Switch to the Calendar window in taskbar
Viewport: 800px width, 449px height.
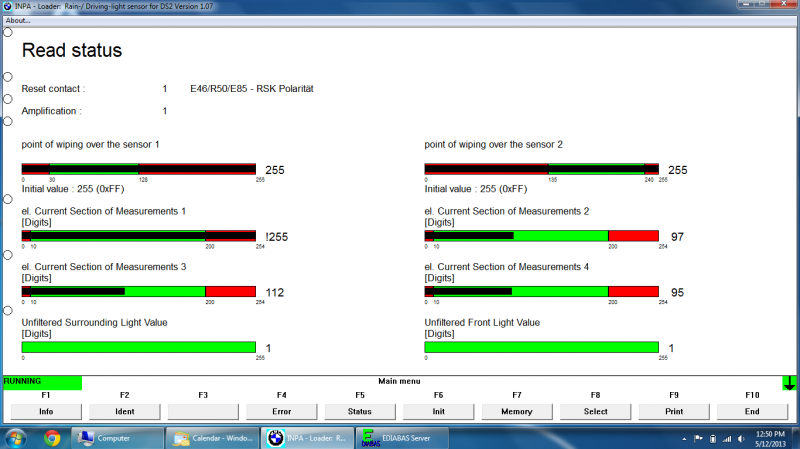[213, 438]
